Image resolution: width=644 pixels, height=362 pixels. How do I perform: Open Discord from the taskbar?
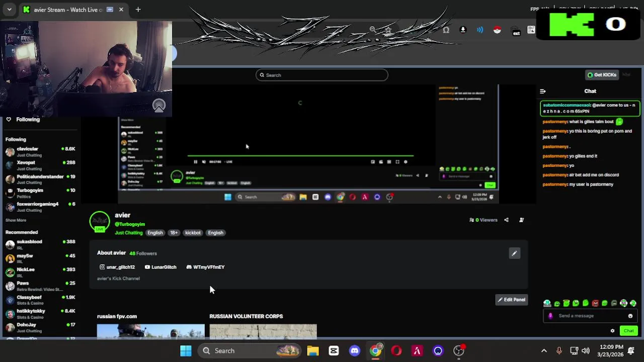tap(355, 351)
